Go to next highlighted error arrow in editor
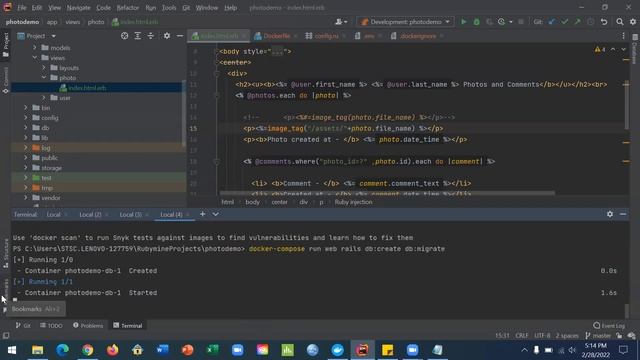This screenshot has width=640, height=360. coord(623,49)
